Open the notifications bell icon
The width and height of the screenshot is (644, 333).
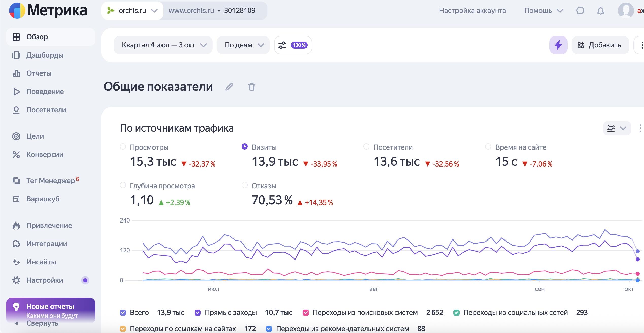pos(600,11)
